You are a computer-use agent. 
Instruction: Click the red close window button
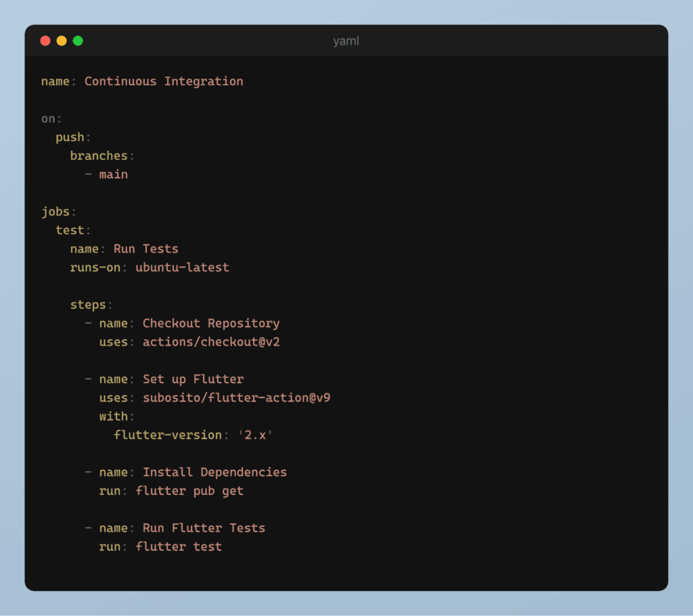[45, 41]
